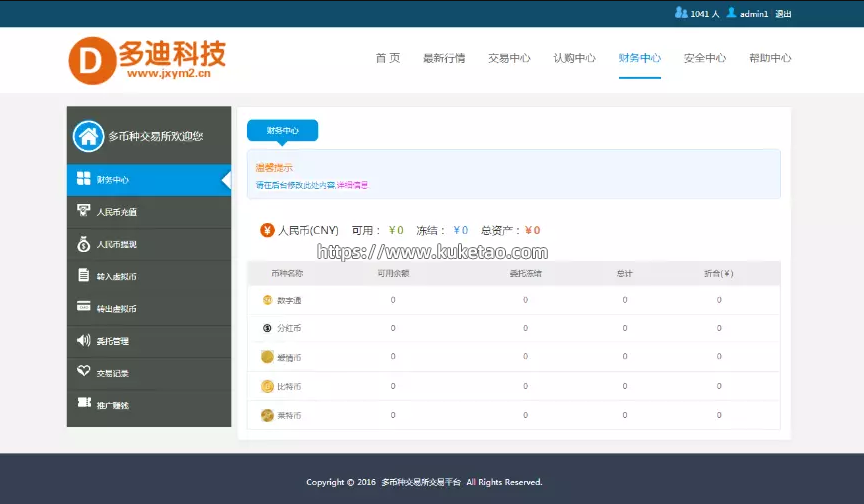
Task: Click the 比特币 coin icon in table
Action: pos(267,386)
